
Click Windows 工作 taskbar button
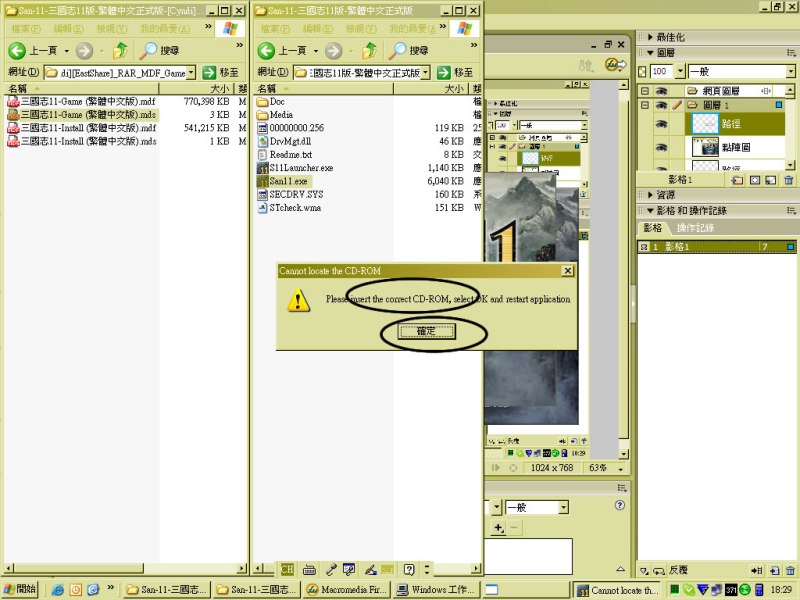coord(438,590)
